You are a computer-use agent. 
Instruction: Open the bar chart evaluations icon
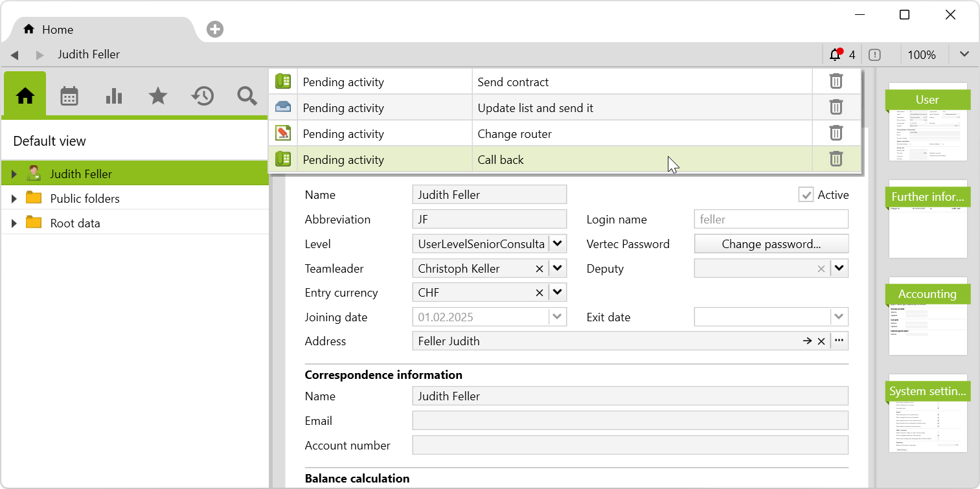click(x=114, y=97)
